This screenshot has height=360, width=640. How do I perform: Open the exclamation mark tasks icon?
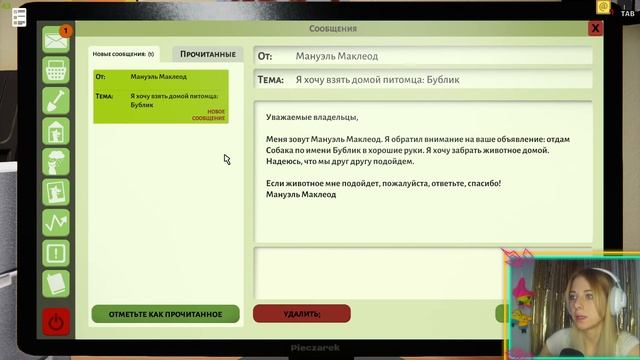point(56,253)
